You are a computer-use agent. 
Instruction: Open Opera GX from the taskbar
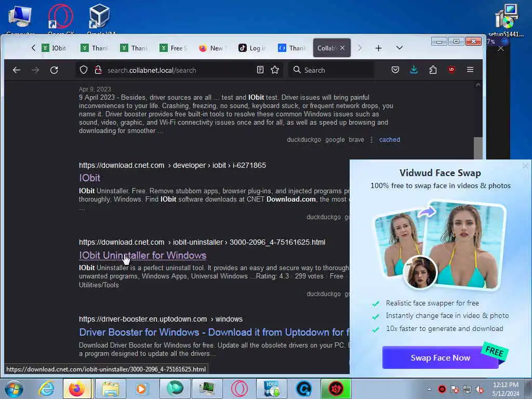[239, 389]
